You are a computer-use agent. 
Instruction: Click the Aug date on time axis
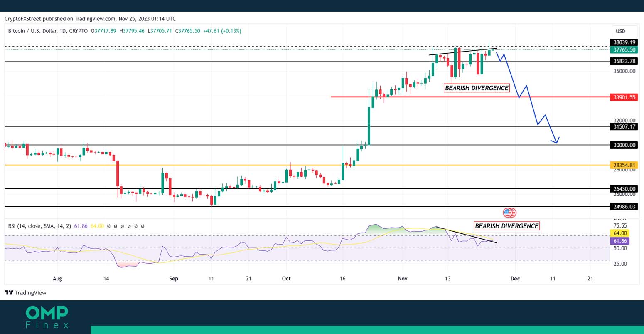[57, 279]
